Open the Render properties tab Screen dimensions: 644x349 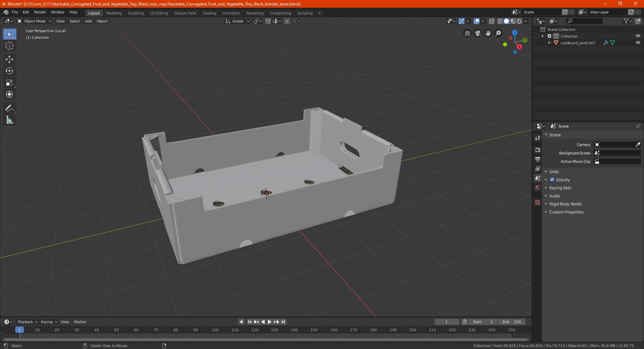[538, 150]
